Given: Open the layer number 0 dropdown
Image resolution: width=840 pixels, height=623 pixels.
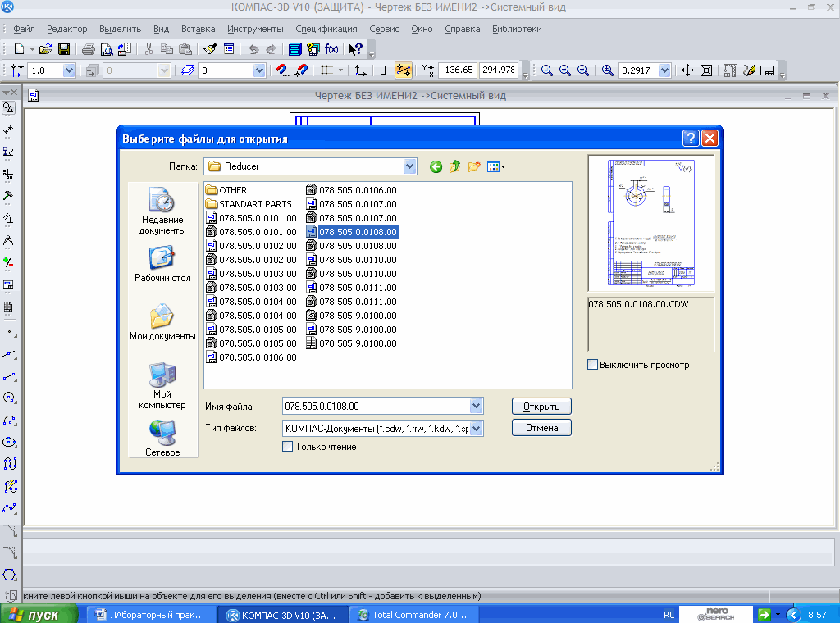Looking at the screenshot, I should click(259, 70).
